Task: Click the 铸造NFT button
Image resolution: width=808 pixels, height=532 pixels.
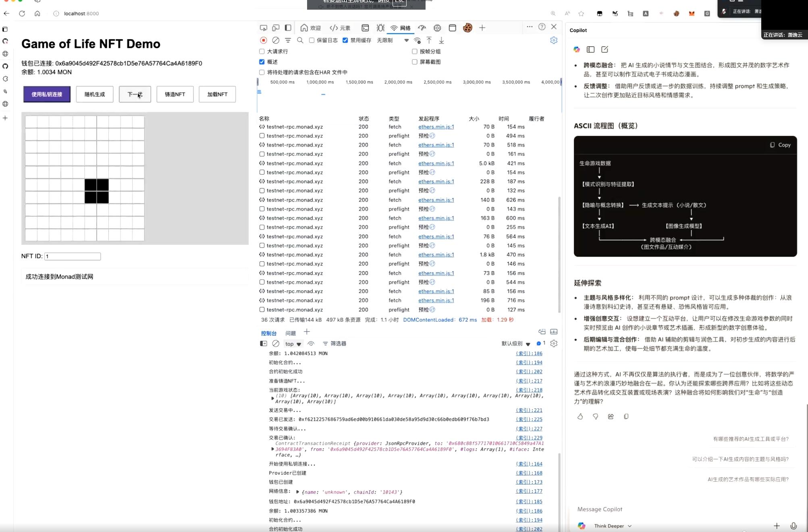Action: (x=175, y=94)
